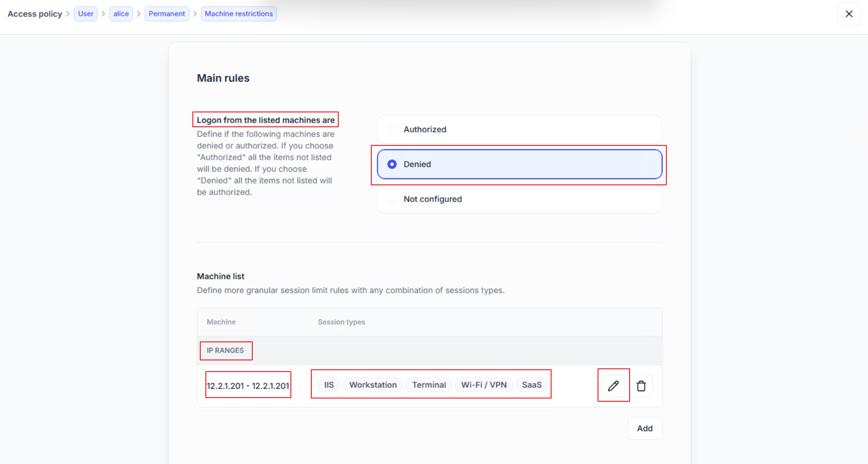Click the Workstation session type tag

pos(373,385)
